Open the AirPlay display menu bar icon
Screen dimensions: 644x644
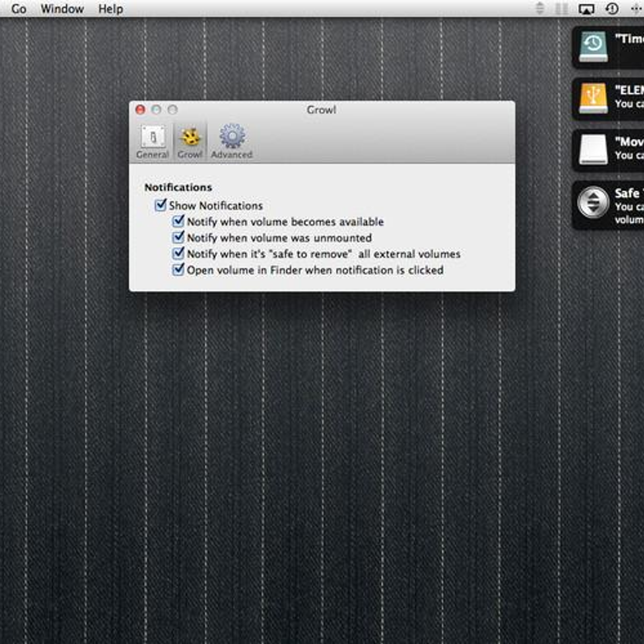(x=586, y=9)
